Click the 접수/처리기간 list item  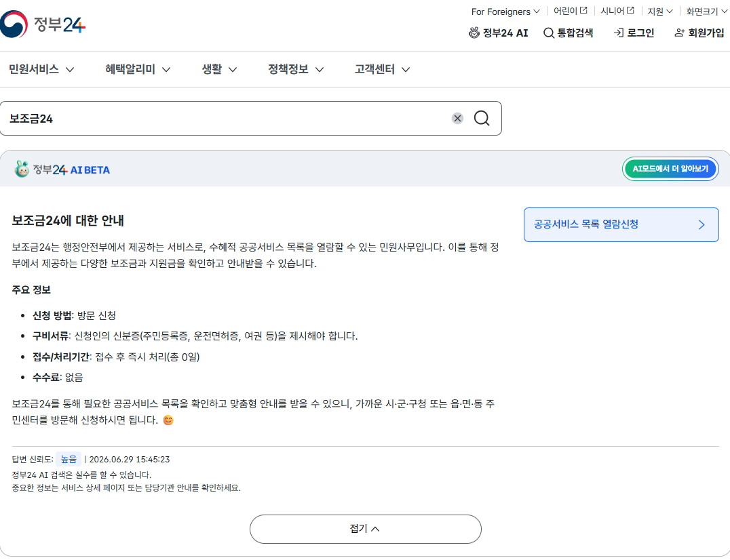(116, 357)
